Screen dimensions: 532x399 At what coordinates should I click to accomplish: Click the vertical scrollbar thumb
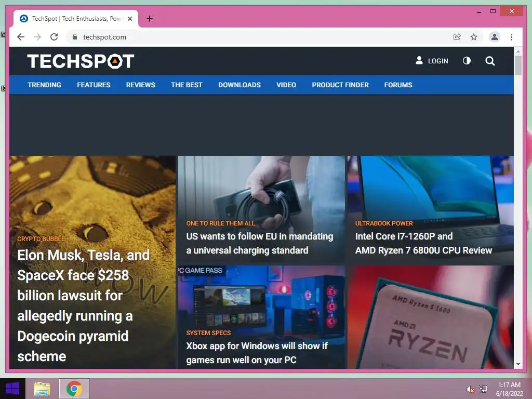[x=518, y=65]
